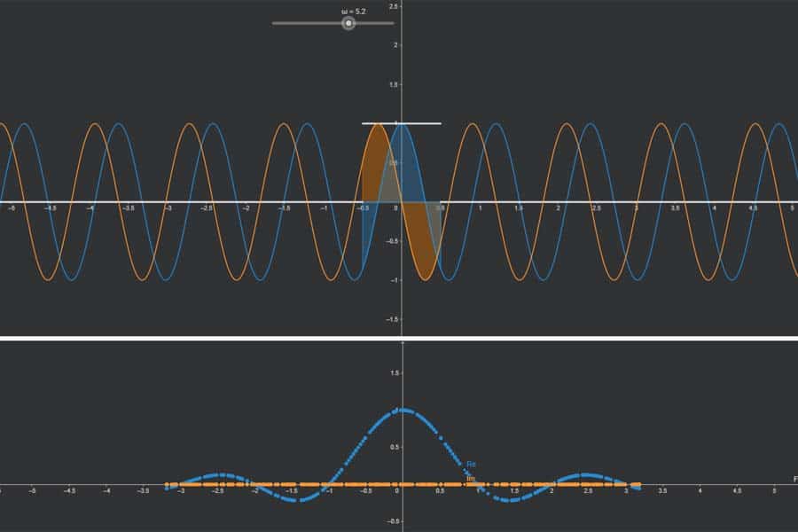This screenshot has width=798, height=532.
Task: Select the white rectangle pulse top segment
Action: (401, 123)
